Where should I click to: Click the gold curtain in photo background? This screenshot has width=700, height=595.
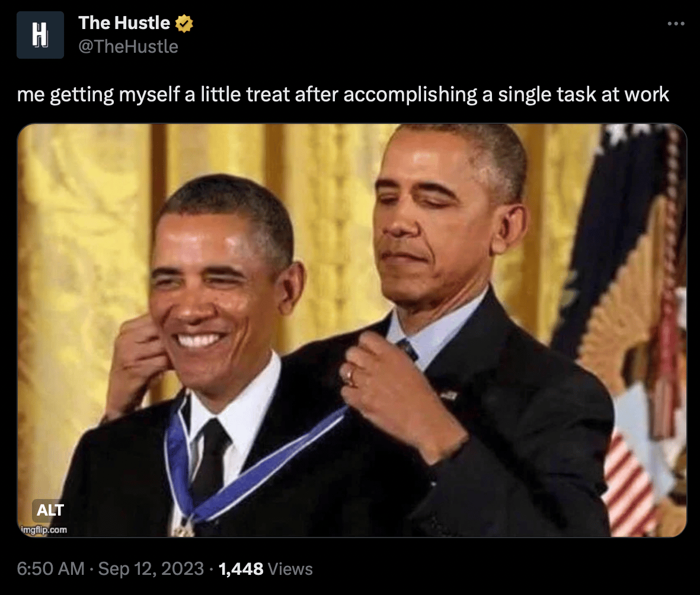click(81, 268)
